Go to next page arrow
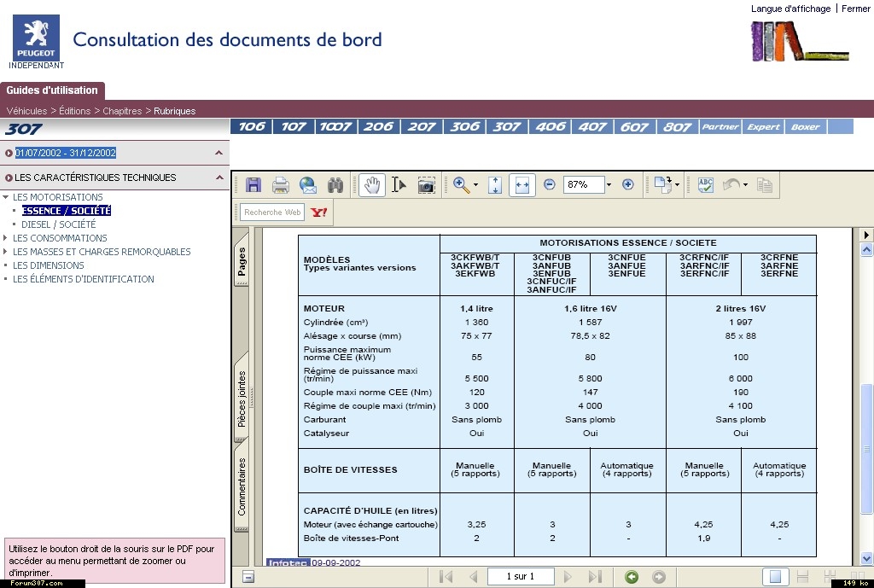 tap(568, 576)
